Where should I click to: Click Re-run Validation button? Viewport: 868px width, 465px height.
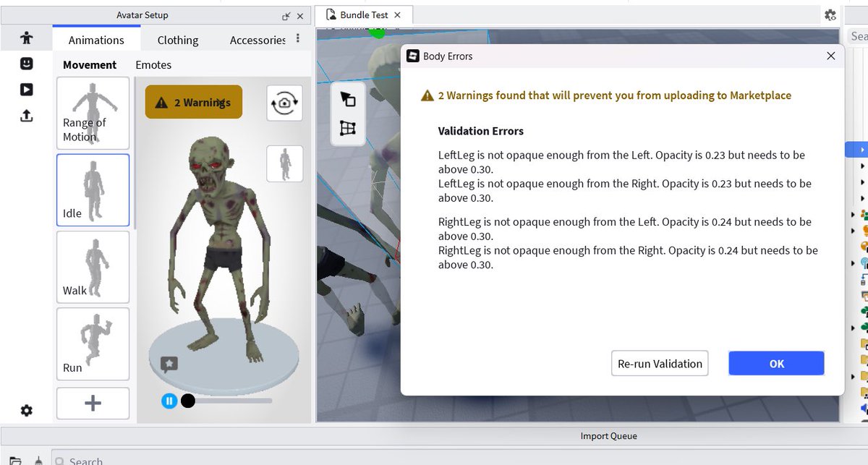click(x=660, y=364)
